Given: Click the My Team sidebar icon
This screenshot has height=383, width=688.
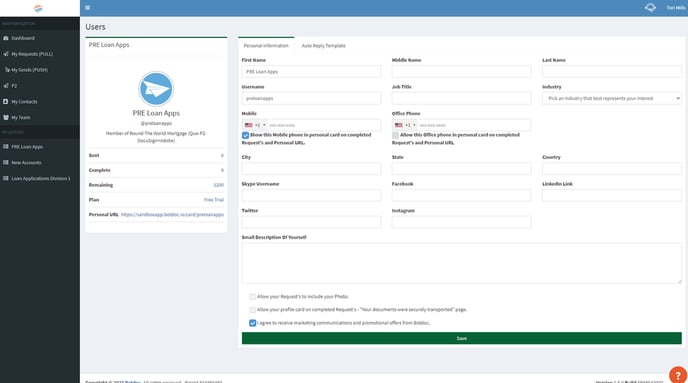Looking at the screenshot, I should [6, 118].
